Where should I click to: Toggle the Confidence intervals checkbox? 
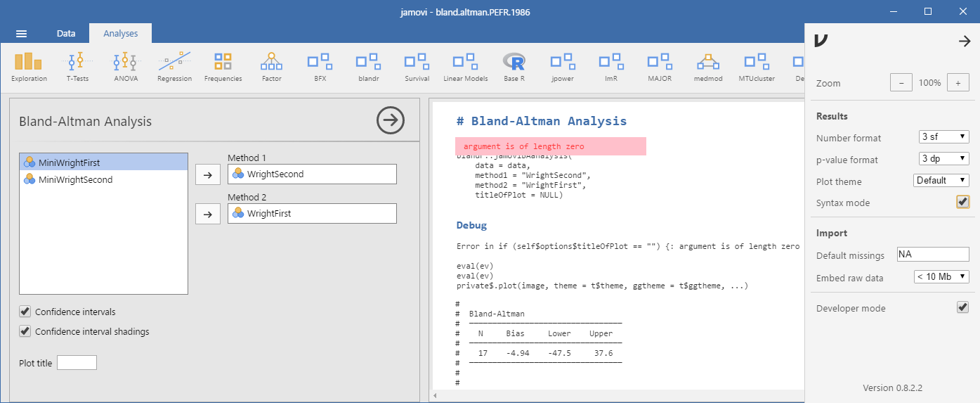click(x=25, y=312)
